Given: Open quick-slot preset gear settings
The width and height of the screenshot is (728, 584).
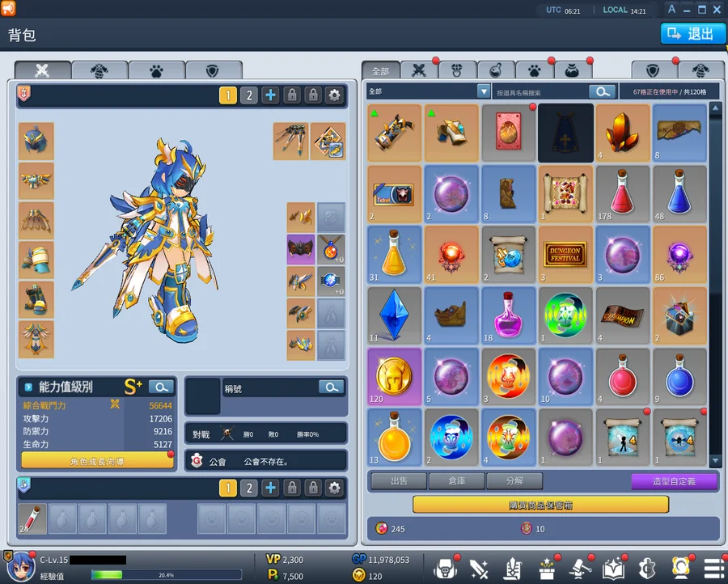Looking at the screenshot, I should 334,488.
